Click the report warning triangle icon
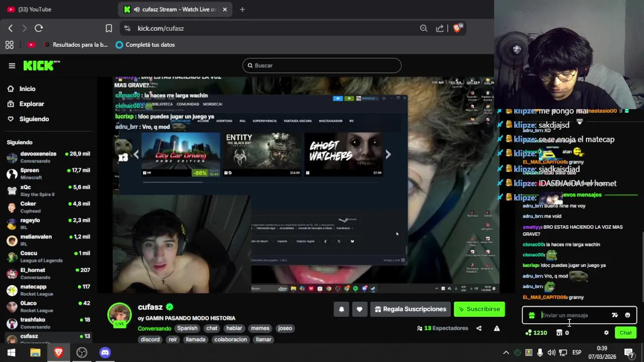The height and width of the screenshot is (362, 644). point(497,328)
